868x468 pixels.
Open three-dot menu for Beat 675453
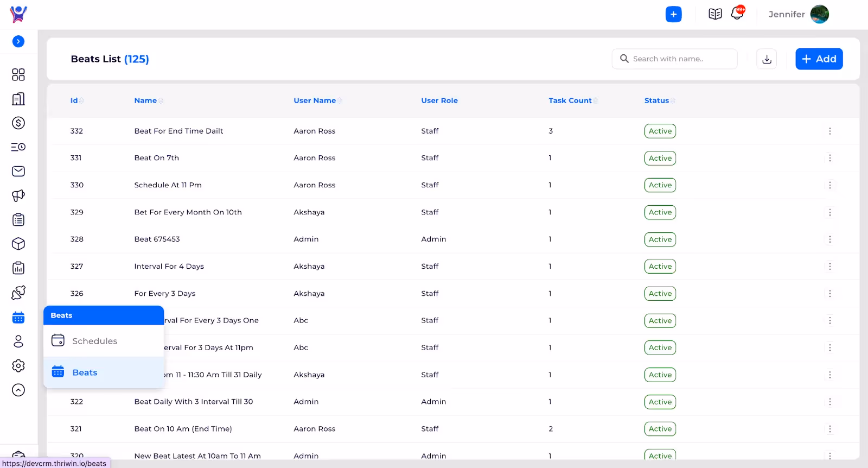pos(829,239)
